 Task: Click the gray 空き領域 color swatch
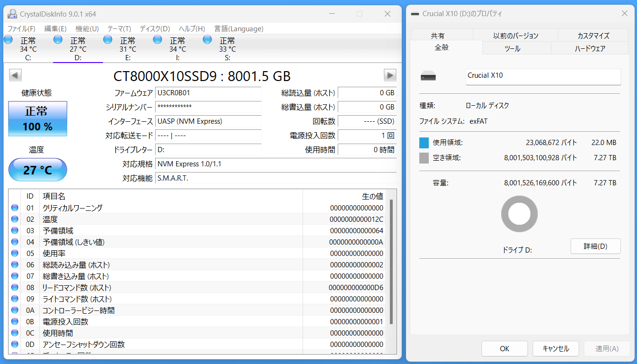(424, 158)
